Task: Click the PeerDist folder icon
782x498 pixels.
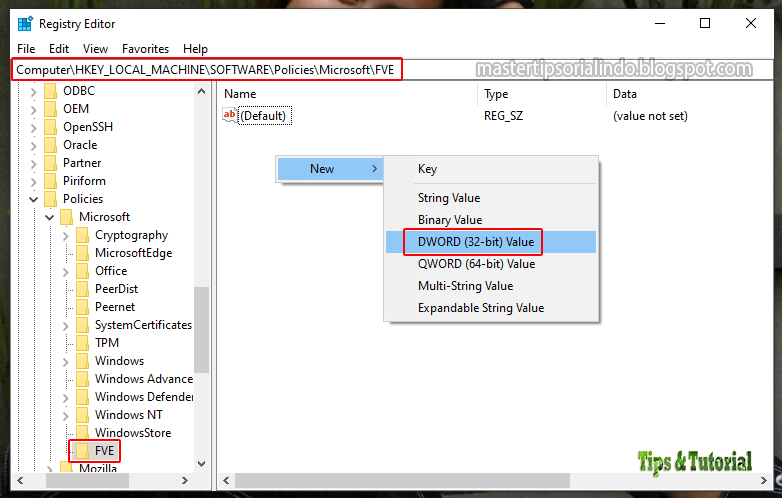Action: [x=82, y=289]
